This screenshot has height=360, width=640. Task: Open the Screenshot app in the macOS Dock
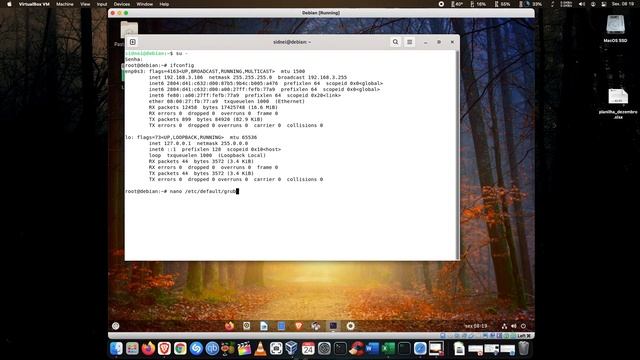[x=276, y=349]
